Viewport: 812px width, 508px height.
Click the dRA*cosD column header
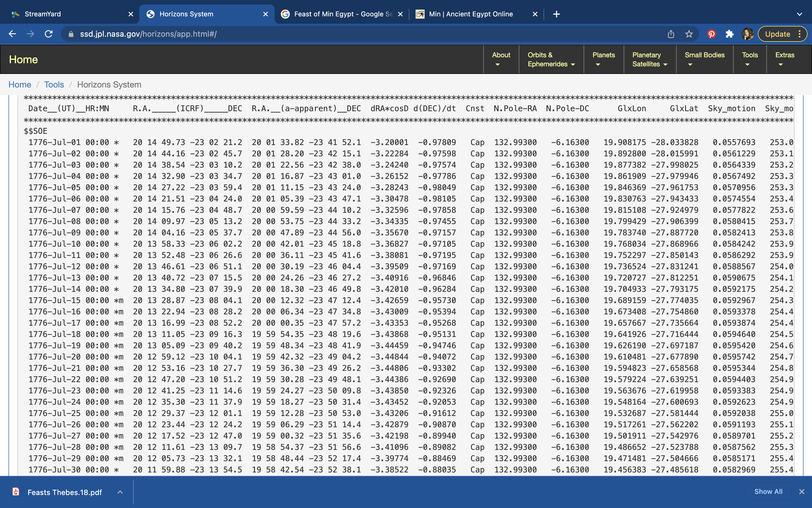[x=389, y=109]
